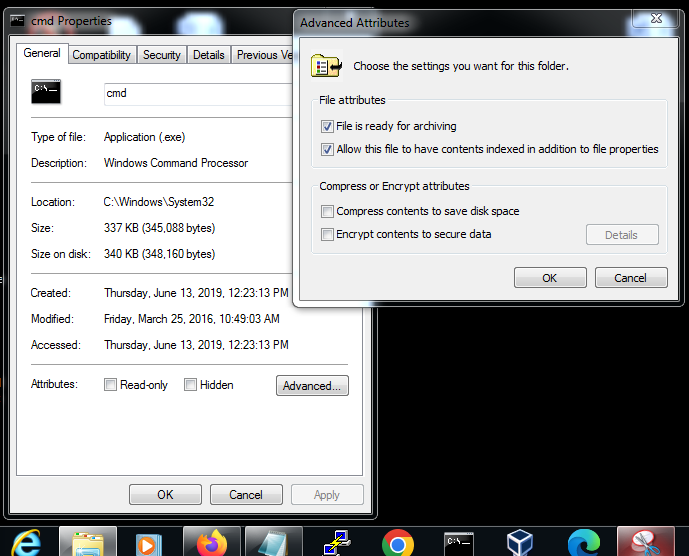The image size is (689, 556).
Task: Open the Previous Versions tab
Action: (x=263, y=55)
